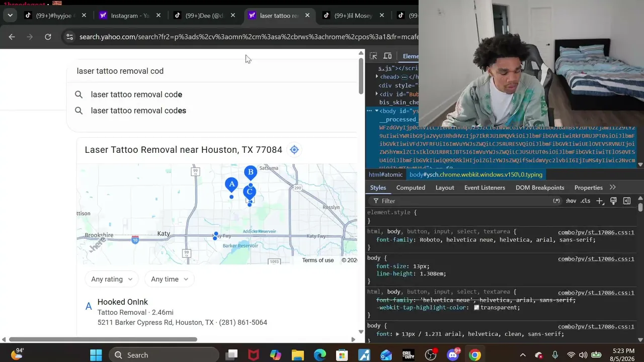This screenshot has height=362, width=644.
Task: Toggle the :hov element state panel
Action: [571, 201]
